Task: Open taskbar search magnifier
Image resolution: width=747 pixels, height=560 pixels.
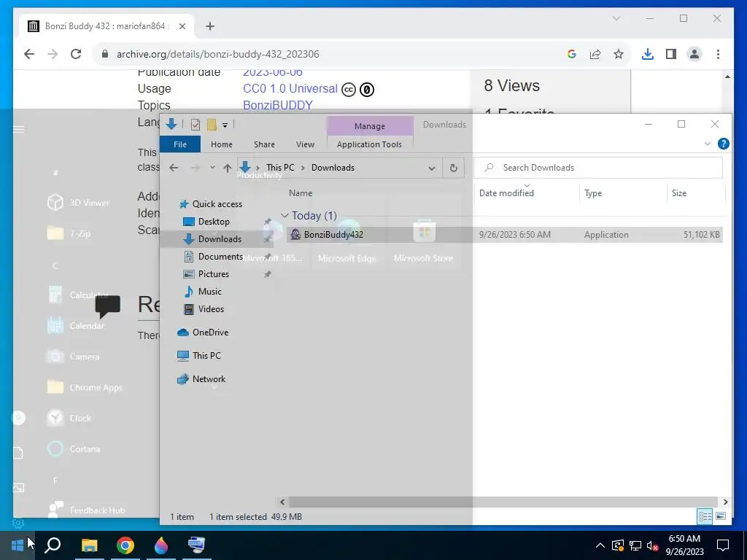Action: [x=53, y=545]
